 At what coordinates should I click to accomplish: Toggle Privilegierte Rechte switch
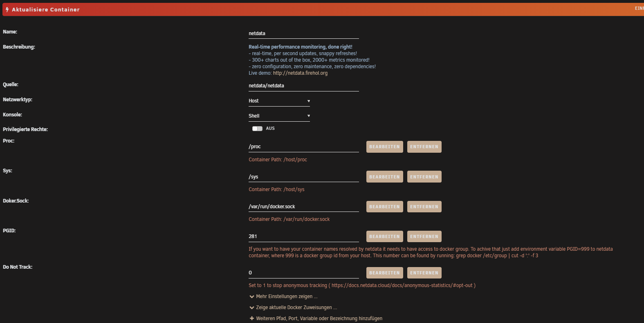[257, 129]
